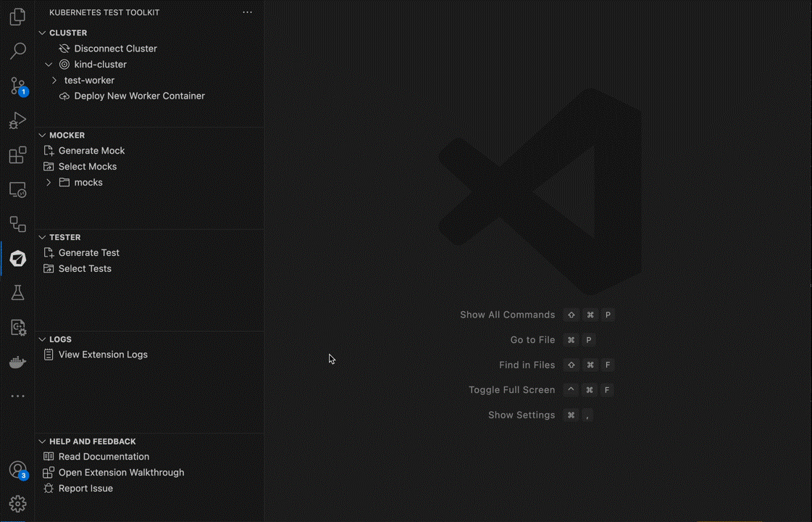Open the Explorer view in activity bar

click(17, 16)
